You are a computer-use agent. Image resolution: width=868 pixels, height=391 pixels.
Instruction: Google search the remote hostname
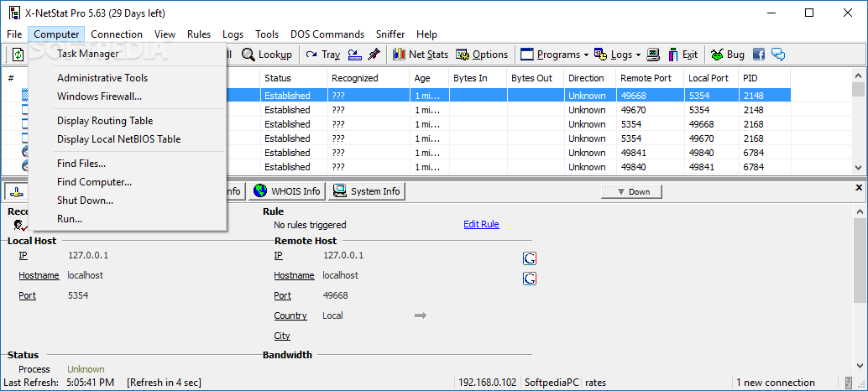tap(529, 279)
